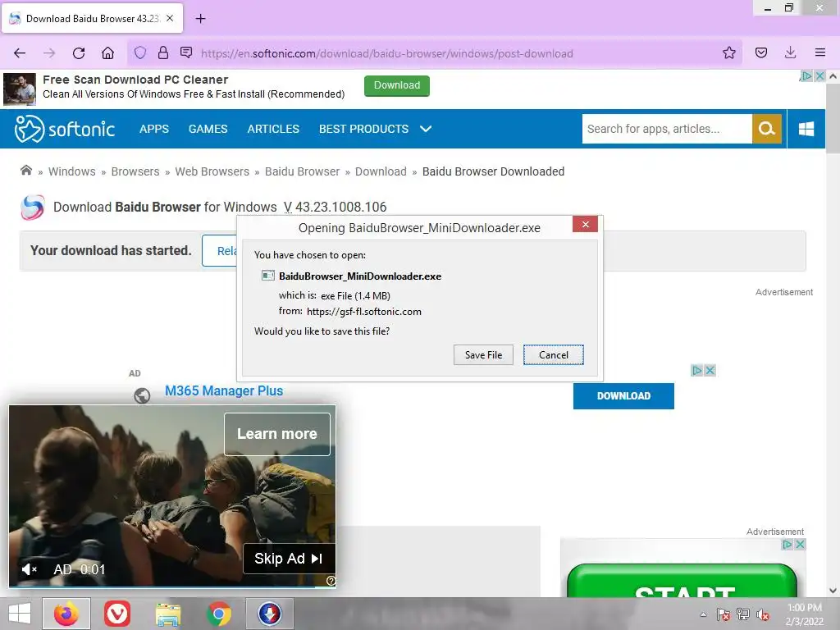Viewport: 840px width, 630px height.
Task: Open the Download breadcrumb link
Action: [x=381, y=171]
